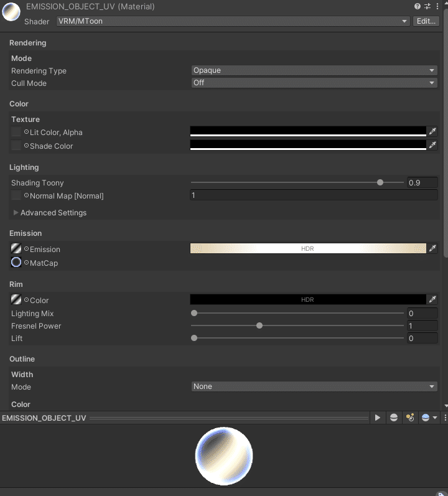Open the material presets sliders icon
448x496 pixels.
click(x=427, y=6)
